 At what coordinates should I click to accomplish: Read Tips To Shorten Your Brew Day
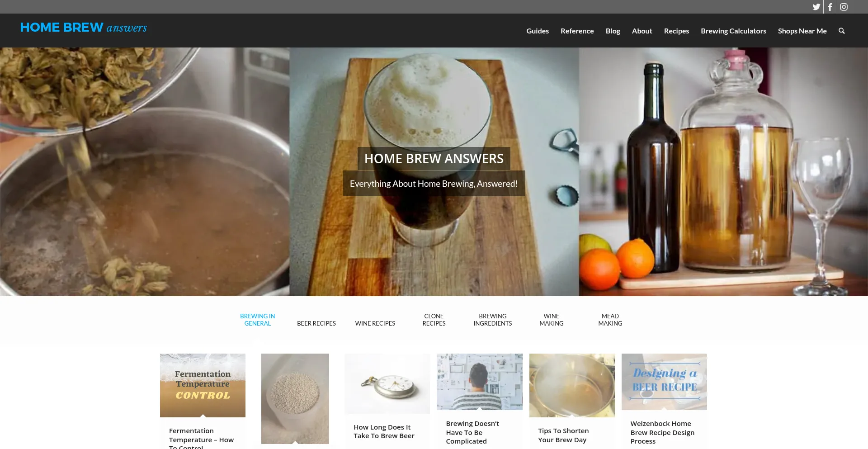click(563, 435)
